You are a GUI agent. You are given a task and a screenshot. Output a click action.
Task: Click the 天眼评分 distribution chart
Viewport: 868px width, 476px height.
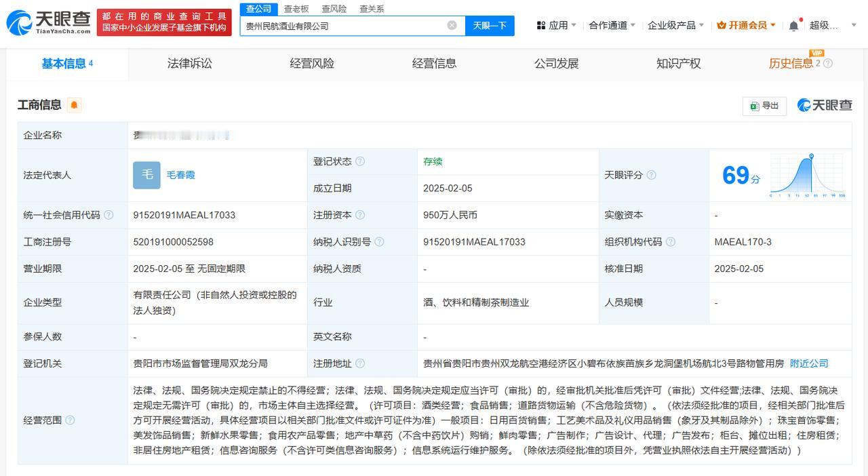808,176
